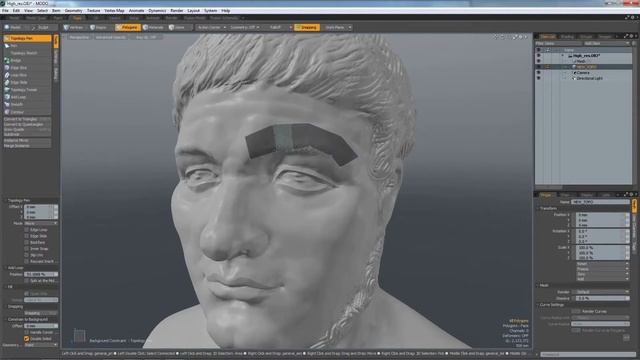Click Convert to Triangles button
Viewport: 640px width, 360px height.
click(27, 120)
